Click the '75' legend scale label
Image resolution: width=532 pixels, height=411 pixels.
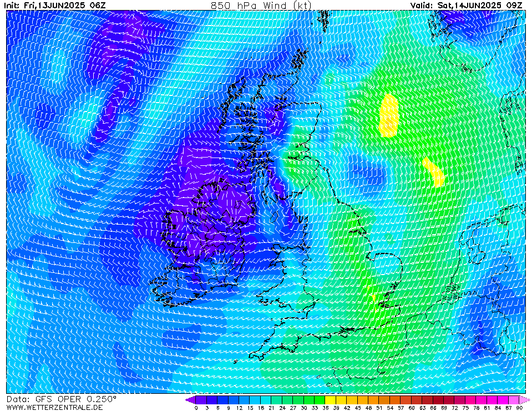[x=466, y=408]
